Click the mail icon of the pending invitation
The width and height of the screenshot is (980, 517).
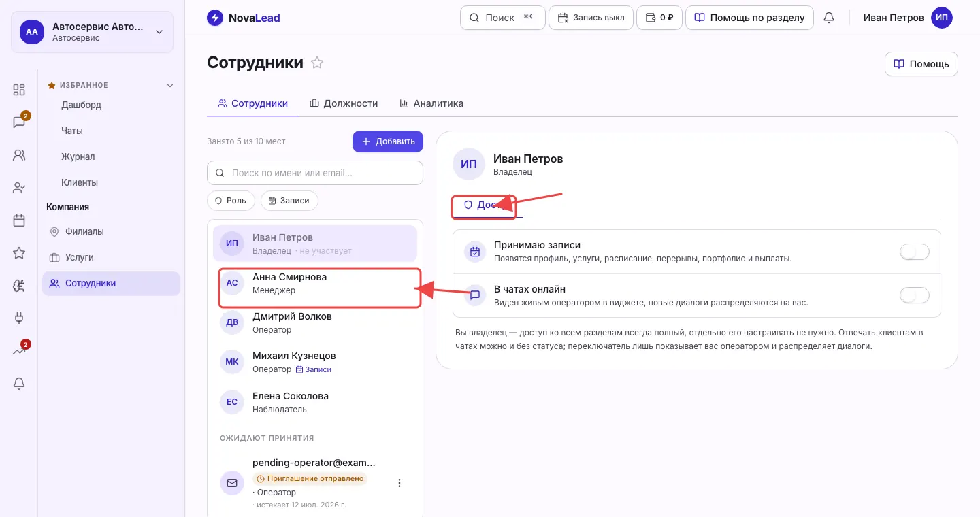(x=232, y=483)
